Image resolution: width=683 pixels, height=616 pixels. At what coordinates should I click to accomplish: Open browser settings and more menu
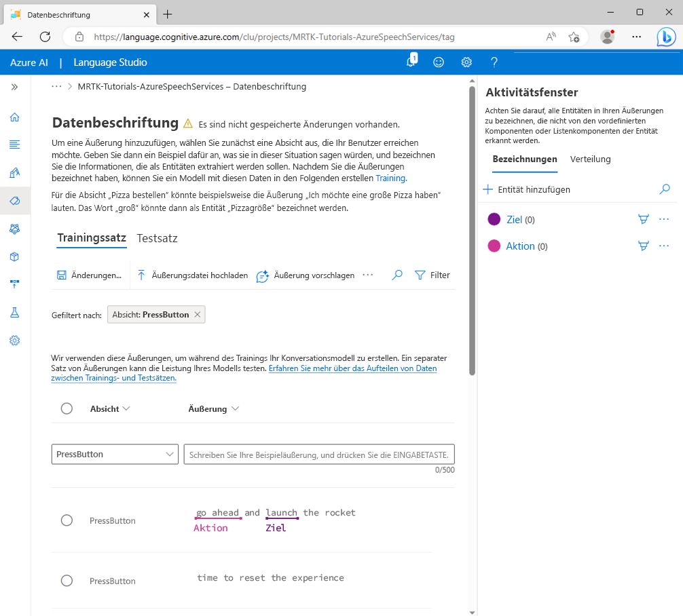(x=636, y=37)
